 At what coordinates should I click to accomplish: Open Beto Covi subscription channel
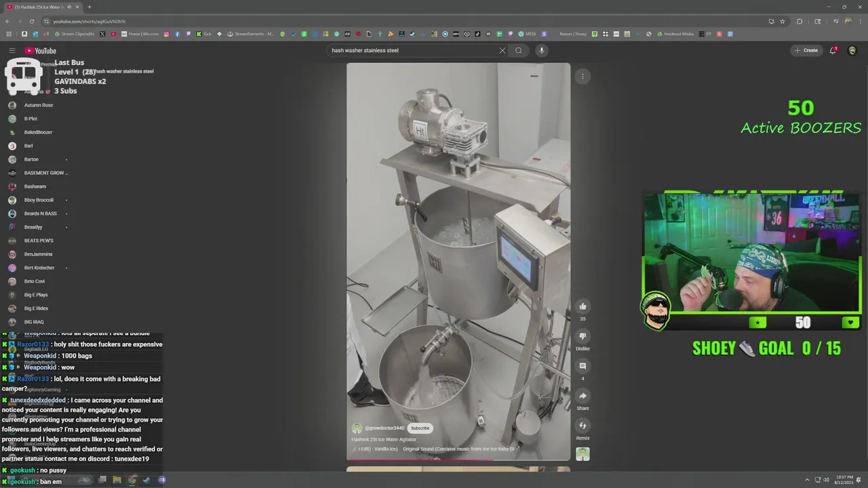point(35,281)
